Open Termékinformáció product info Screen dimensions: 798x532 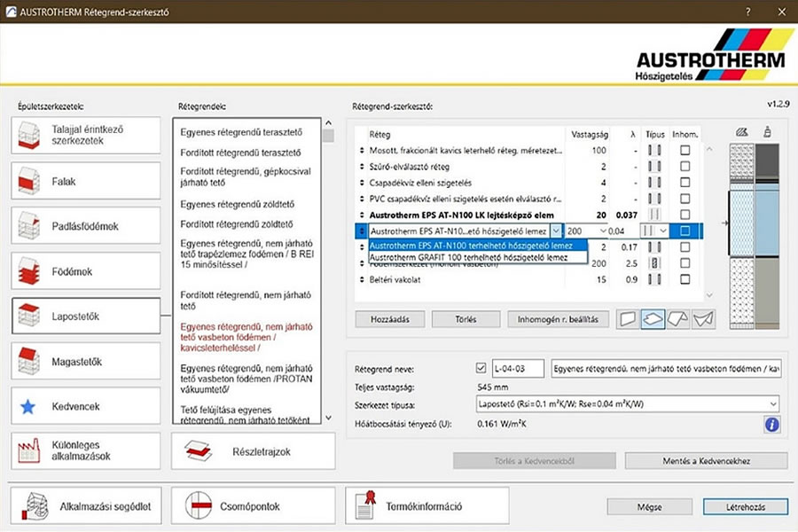point(427,505)
